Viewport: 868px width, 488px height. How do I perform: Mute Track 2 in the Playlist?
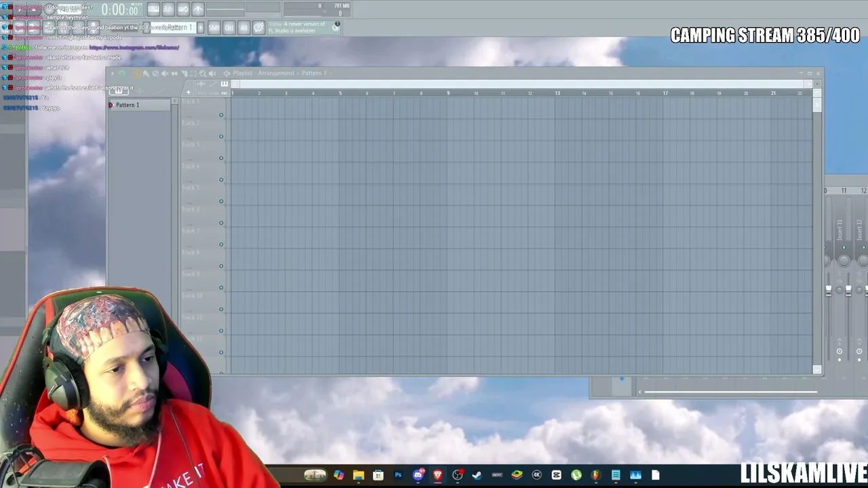[x=221, y=136]
